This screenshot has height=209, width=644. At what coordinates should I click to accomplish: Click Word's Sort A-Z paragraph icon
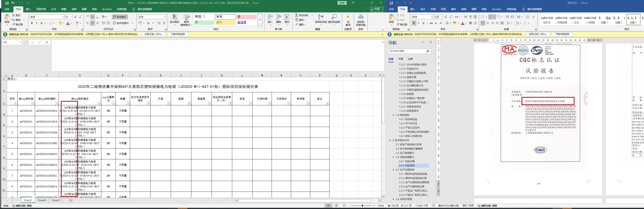point(527,17)
